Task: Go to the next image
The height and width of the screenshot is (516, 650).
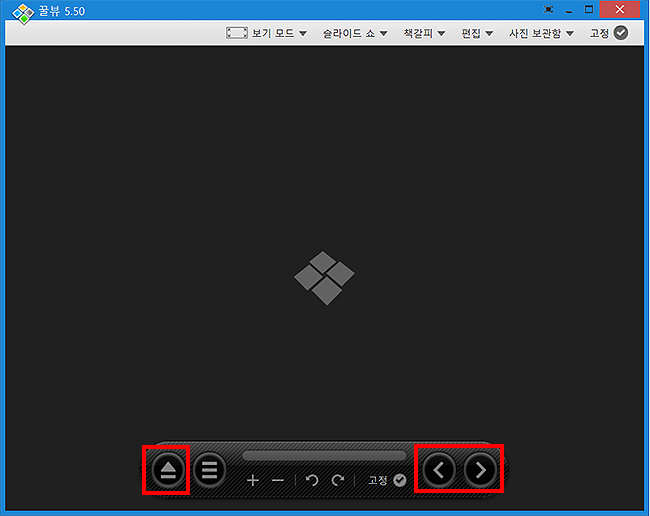Action: click(480, 470)
